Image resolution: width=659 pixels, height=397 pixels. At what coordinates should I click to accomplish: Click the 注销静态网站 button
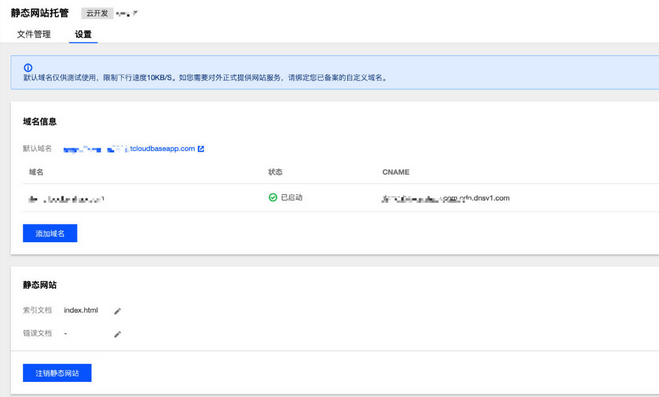pyautogui.click(x=57, y=373)
